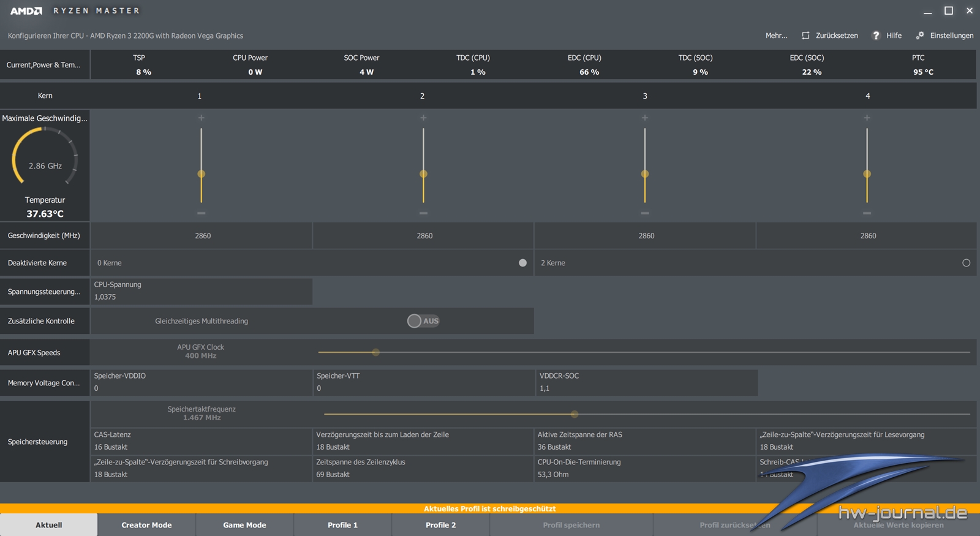980x536 pixels.
Task: Click core 3 speed slider handle
Action: tap(645, 174)
